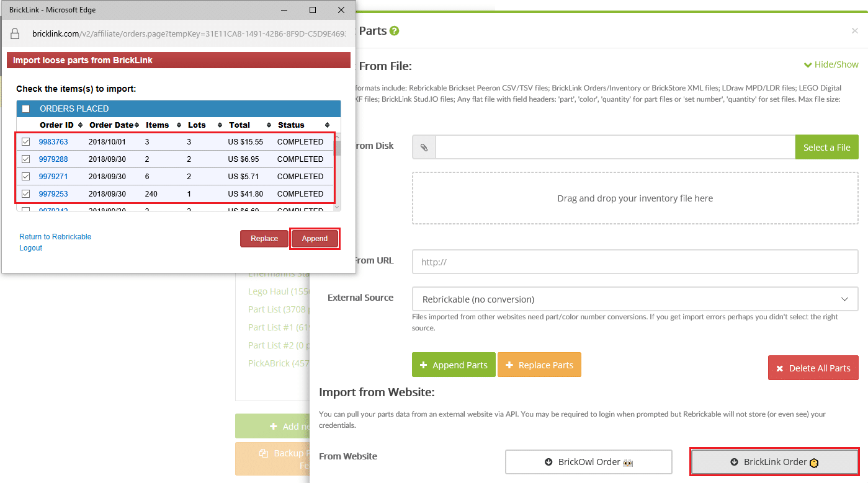Click the Select a File button
This screenshot has width=868, height=483.
[x=826, y=148]
